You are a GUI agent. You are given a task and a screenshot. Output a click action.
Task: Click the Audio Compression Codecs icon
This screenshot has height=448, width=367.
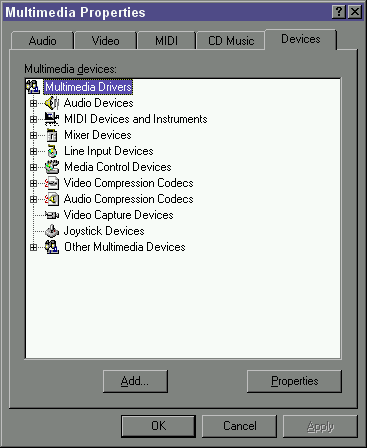tap(52, 199)
